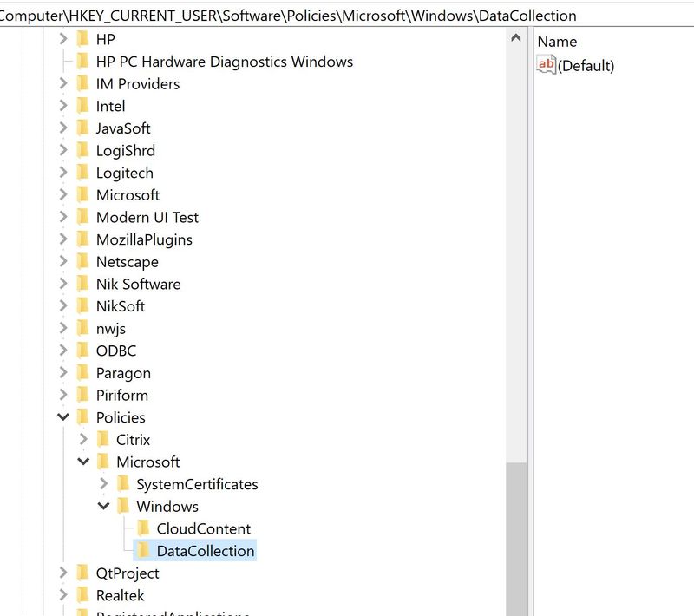Screen dimensions: 694x616
Task: Expand the Logitech key chevron
Action: 63,172
